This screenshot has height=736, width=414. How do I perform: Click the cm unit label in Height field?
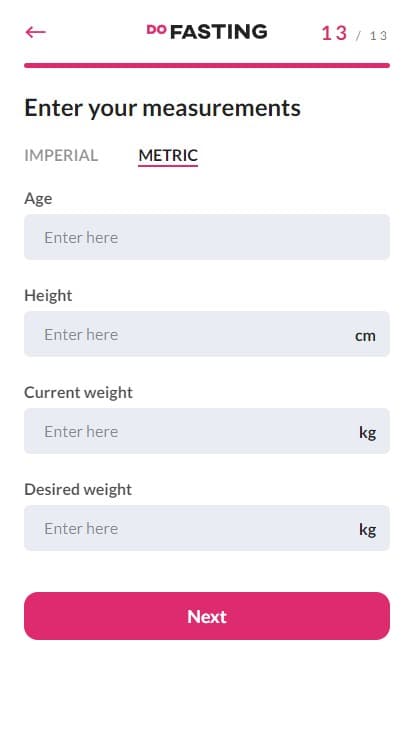tap(365, 336)
